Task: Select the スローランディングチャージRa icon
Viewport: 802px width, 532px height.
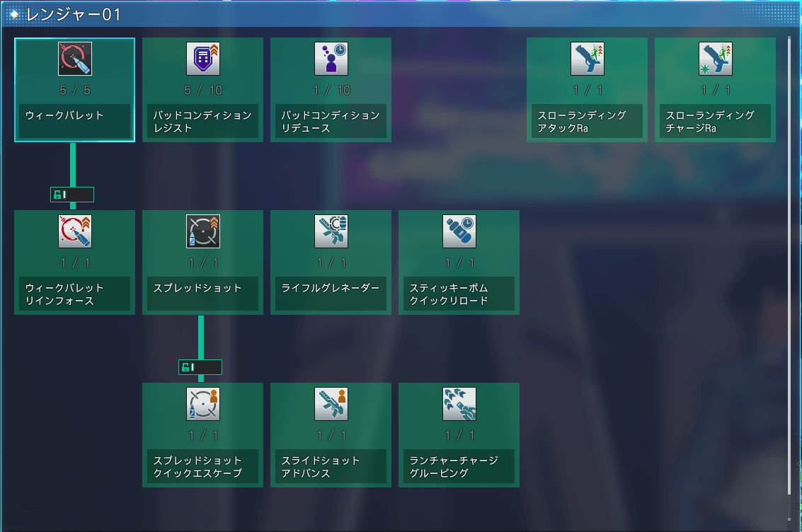Action: [x=716, y=59]
